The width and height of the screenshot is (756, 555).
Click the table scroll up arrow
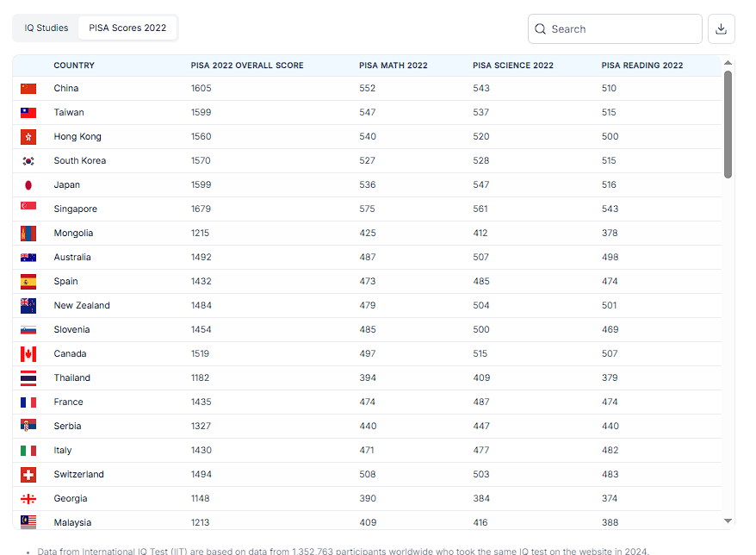[728, 63]
